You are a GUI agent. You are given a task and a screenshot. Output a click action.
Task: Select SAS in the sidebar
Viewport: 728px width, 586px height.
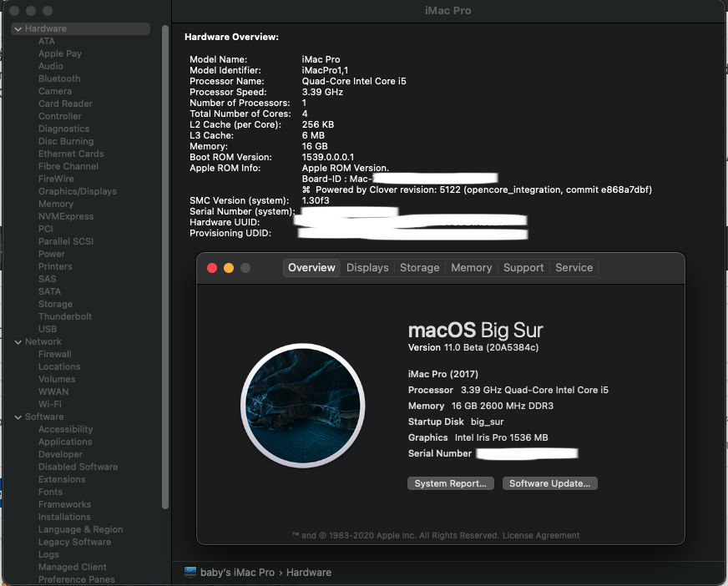(48, 279)
